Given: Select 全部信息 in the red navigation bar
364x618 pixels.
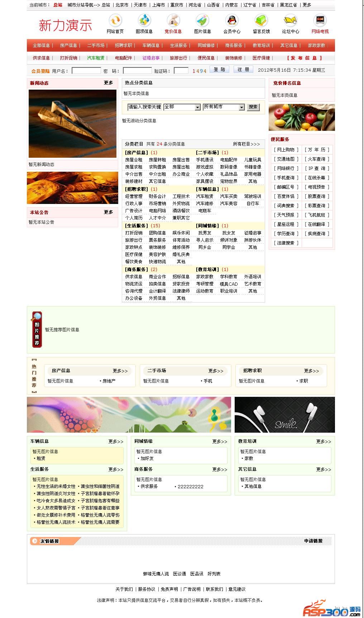Looking at the screenshot, I should [x=41, y=46].
